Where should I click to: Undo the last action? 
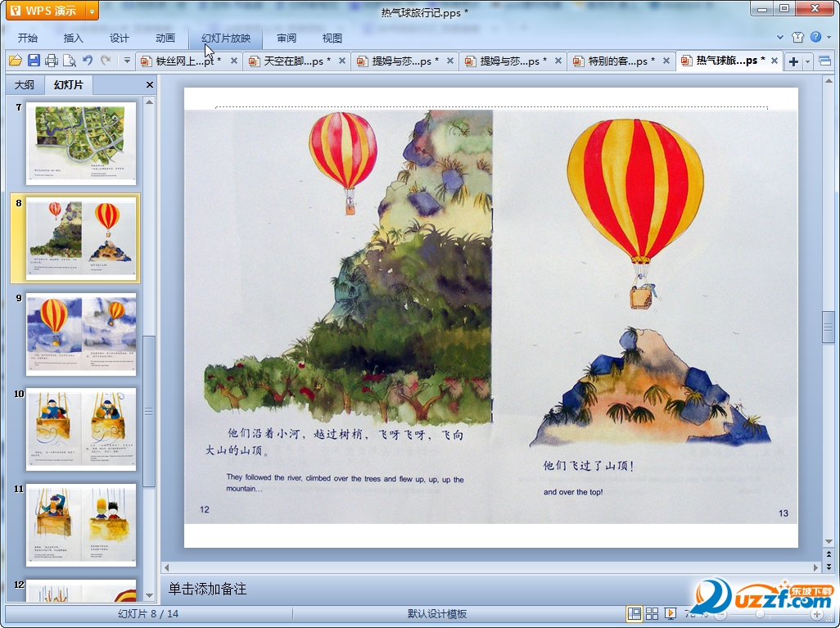click(88, 61)
